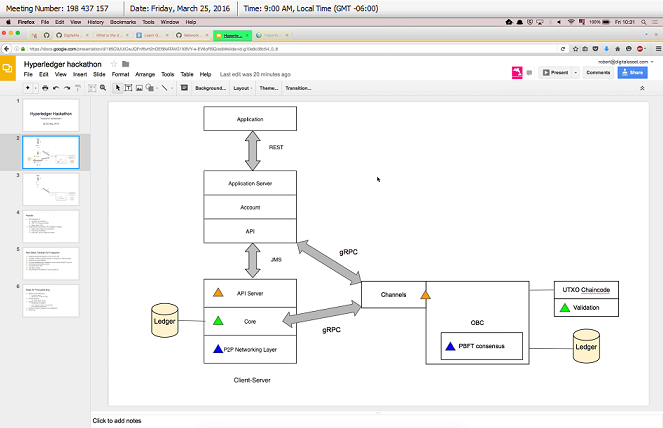The image size is (663, 428).
Task: Switch to the 'Learn G...' tab
Action: [x=152, y=35]
